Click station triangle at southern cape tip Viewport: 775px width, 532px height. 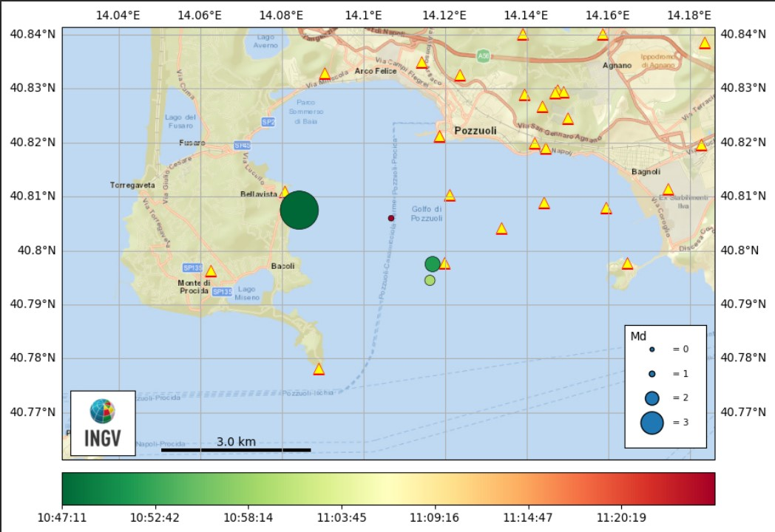point(319,369)
